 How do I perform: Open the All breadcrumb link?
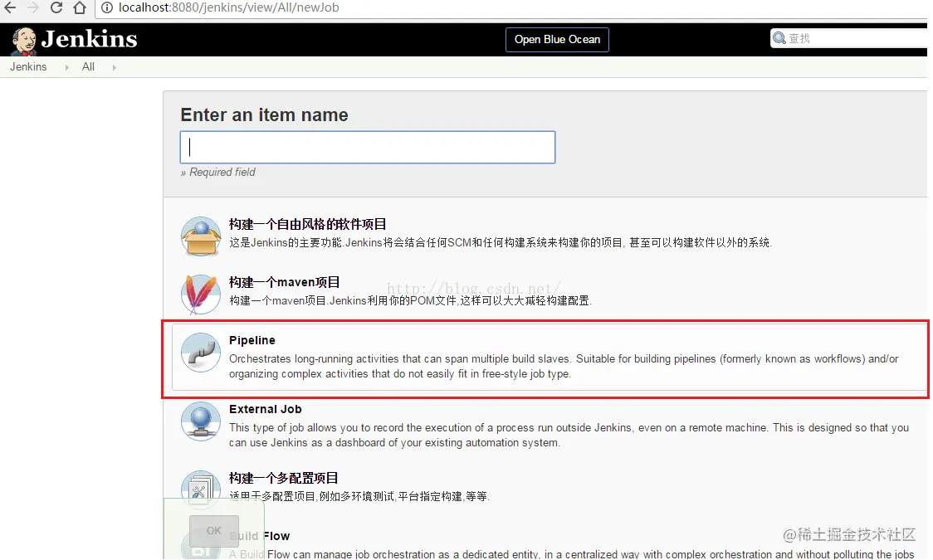88,66
